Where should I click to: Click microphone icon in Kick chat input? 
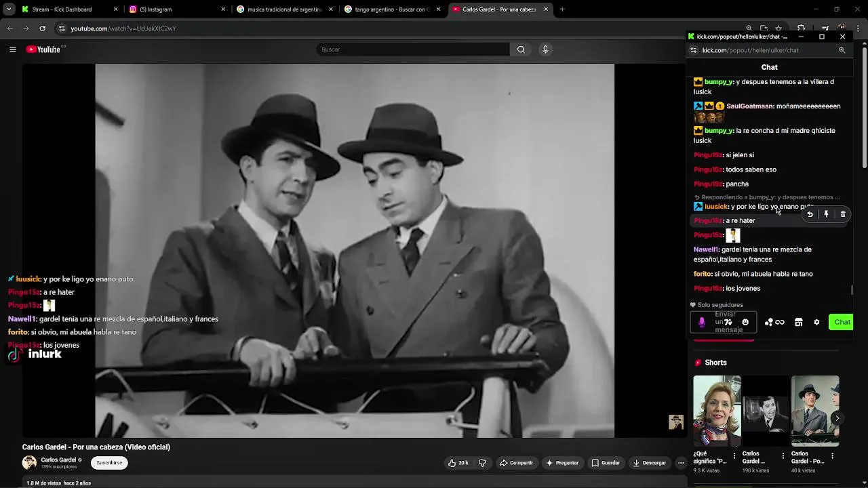pos(702,323)
